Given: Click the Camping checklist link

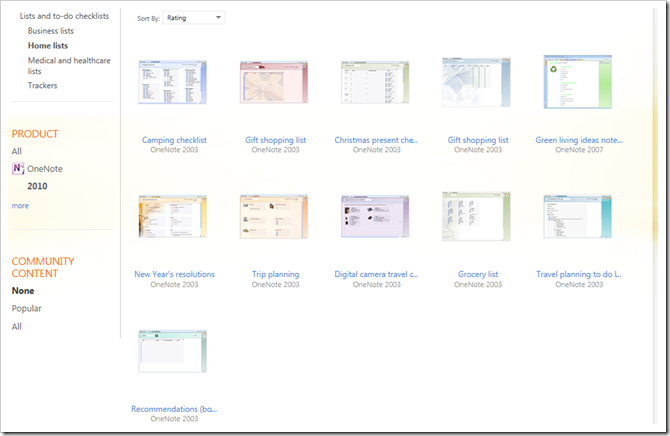Looking at the screenshot, I should [x=174, y=140].
